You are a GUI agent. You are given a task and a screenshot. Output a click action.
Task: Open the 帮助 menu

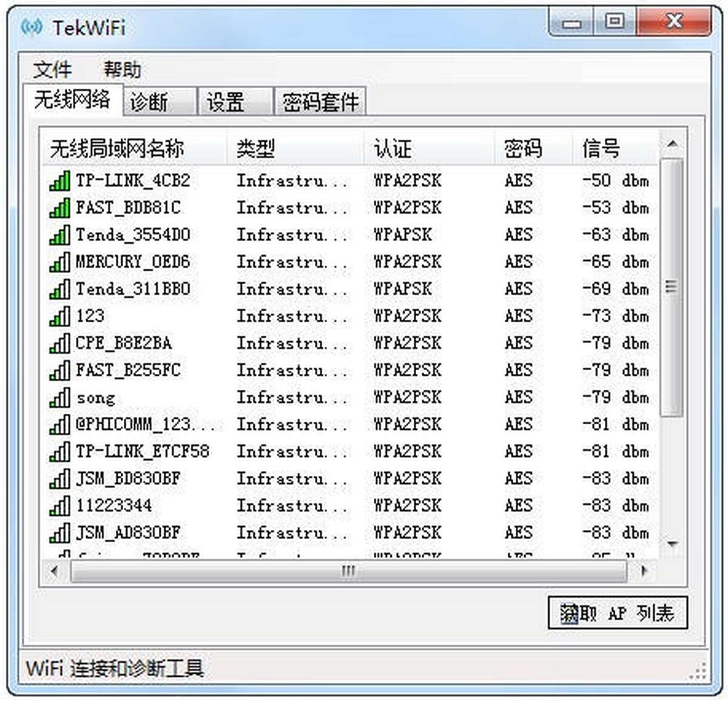coord(122,70)
